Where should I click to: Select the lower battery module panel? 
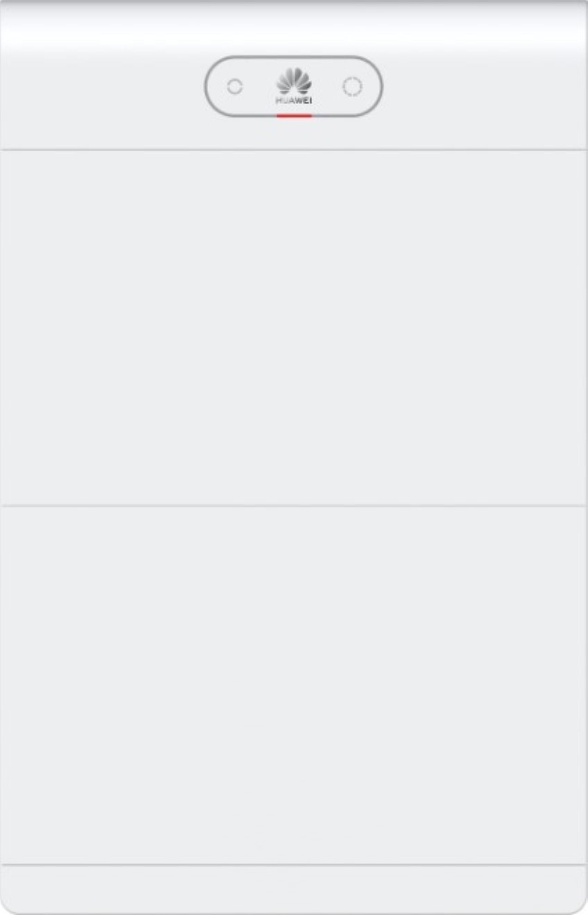pyautogui.click(x=294, y=685)
